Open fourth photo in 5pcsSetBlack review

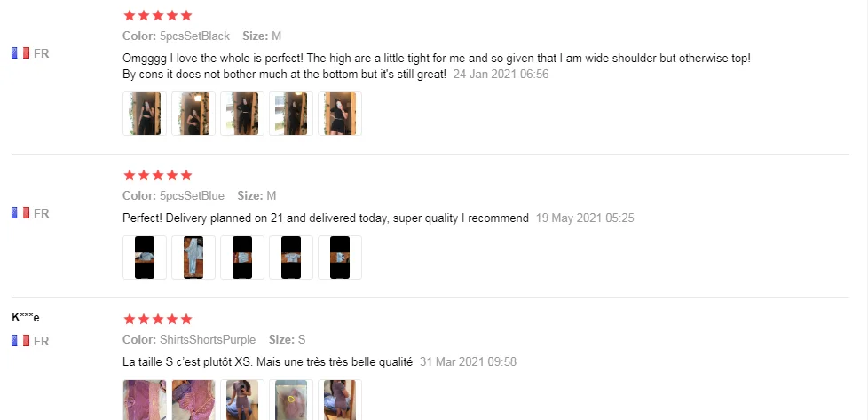point(290,114)
